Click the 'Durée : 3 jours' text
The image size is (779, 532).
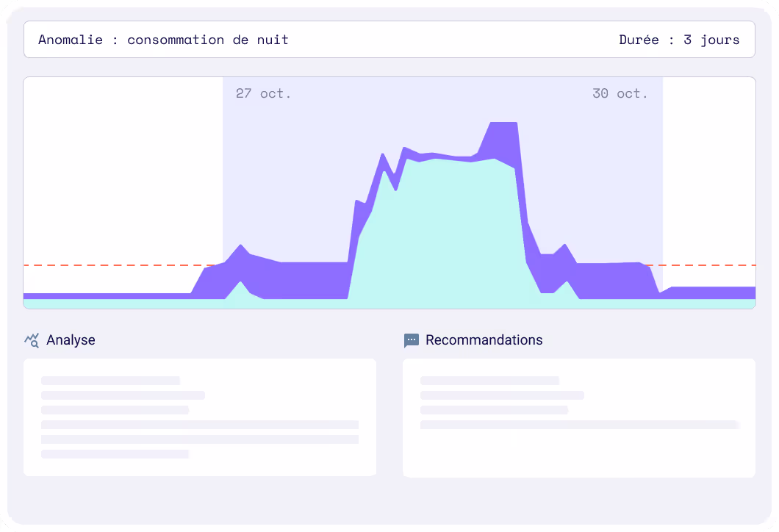(679, 40)
